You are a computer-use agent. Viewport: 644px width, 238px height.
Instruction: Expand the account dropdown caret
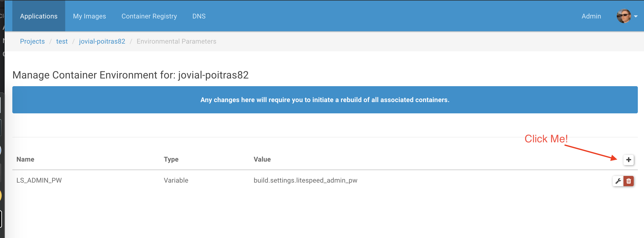(x=636, y=16)
